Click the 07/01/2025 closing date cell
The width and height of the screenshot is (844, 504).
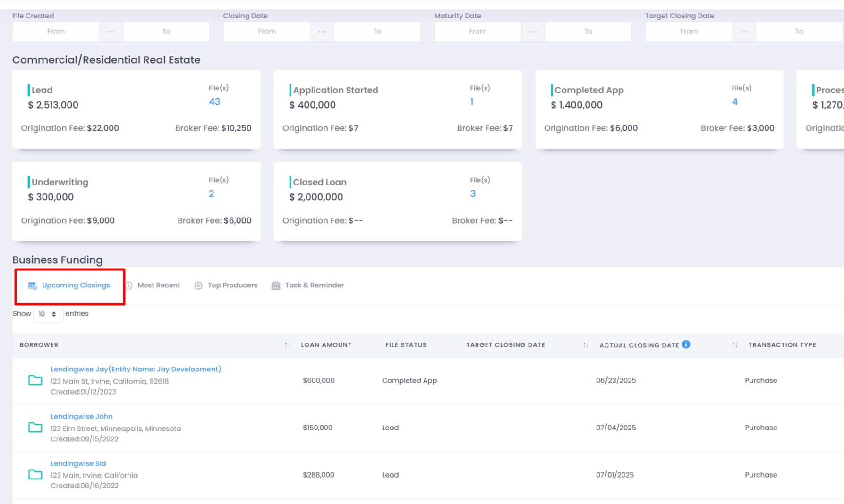point(615,475)
